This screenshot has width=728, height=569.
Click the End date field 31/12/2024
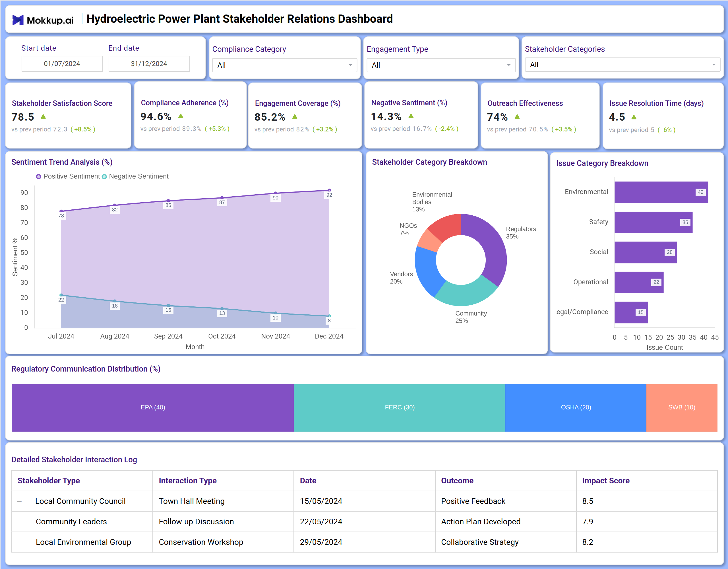pos(149,64)
